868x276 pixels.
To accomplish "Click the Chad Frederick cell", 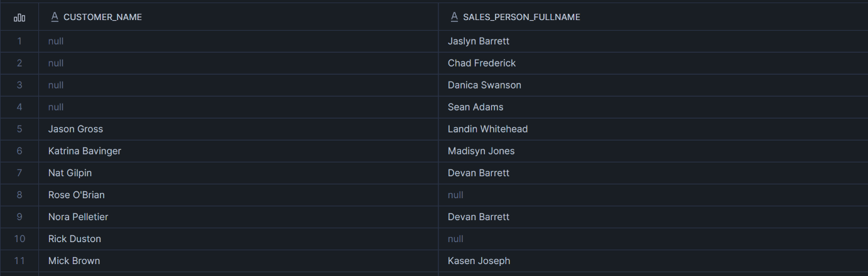I will (x=482, y=63).
